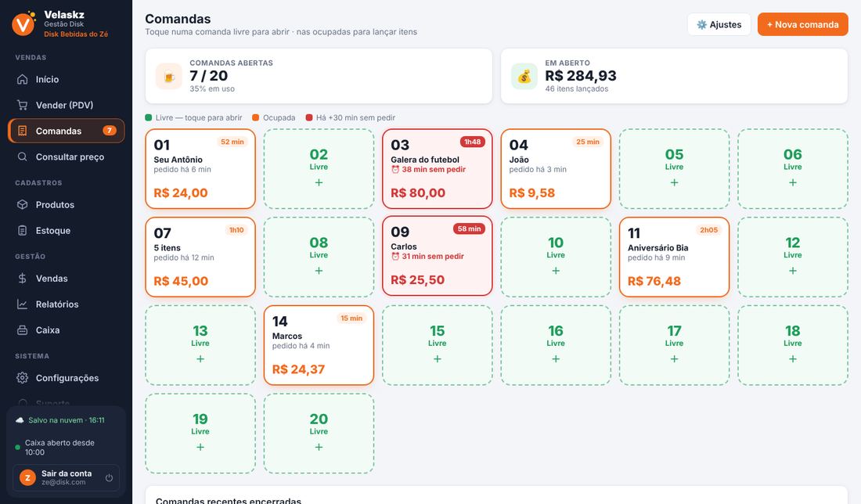This screenshot has width=861, height=504.
Task: Click the 7 / 20 open comandas count
Action: click(x=209, y=76)
